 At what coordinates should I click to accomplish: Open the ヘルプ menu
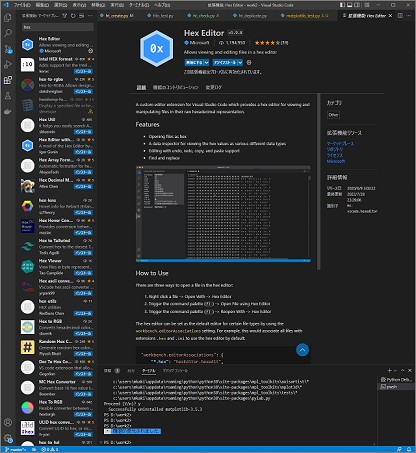162,5
